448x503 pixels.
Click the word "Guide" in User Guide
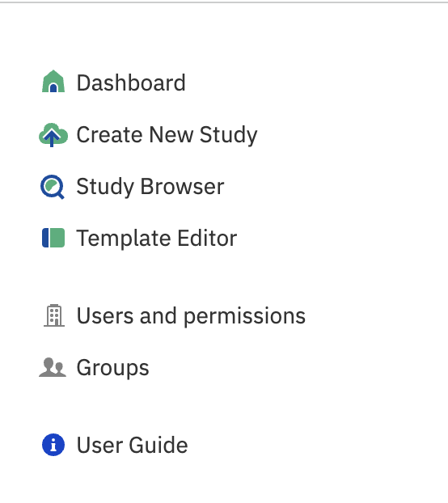pyautogui.click(x=158, y=445)
